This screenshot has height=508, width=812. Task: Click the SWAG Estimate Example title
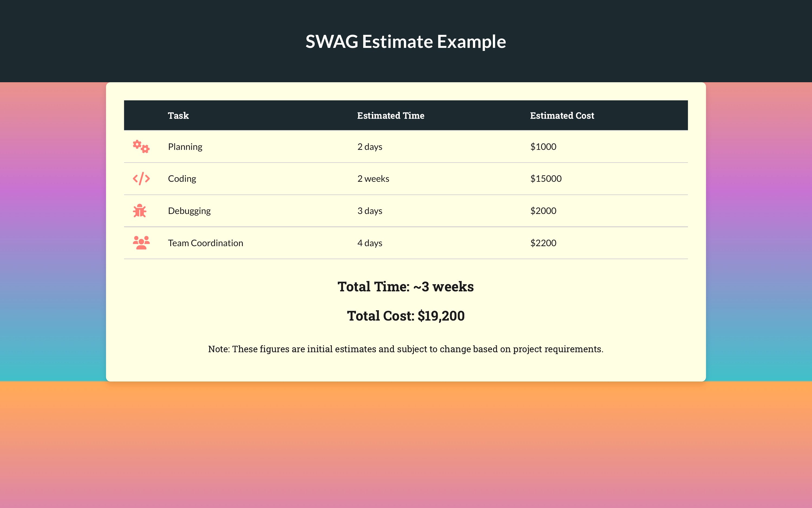pyautogui.click(x=406, y=41)
